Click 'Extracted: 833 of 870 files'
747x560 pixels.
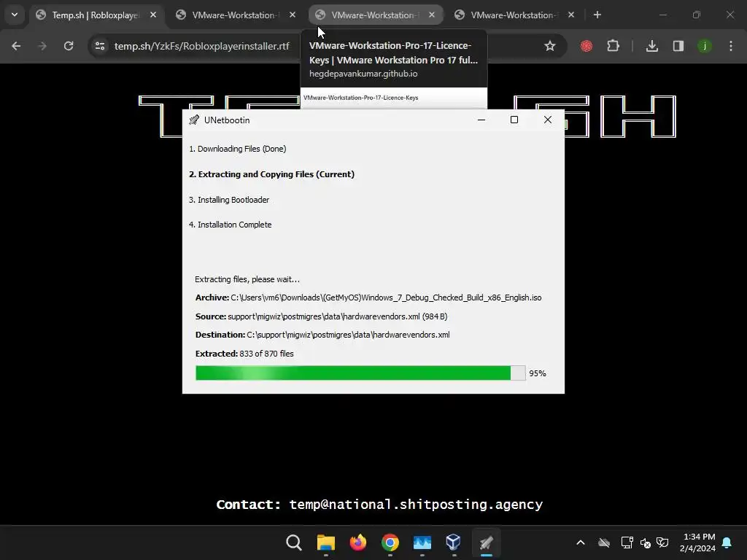tap(244, 354)
